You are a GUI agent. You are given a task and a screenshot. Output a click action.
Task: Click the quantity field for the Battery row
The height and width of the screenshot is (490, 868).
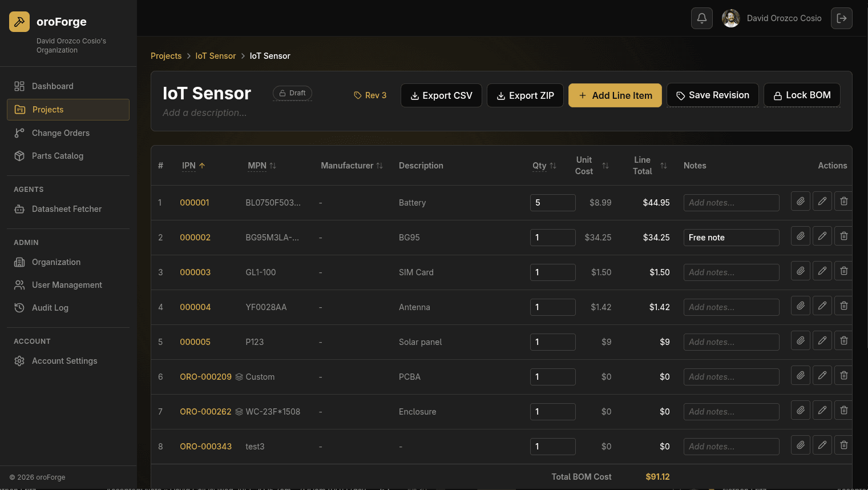(553, 203)
